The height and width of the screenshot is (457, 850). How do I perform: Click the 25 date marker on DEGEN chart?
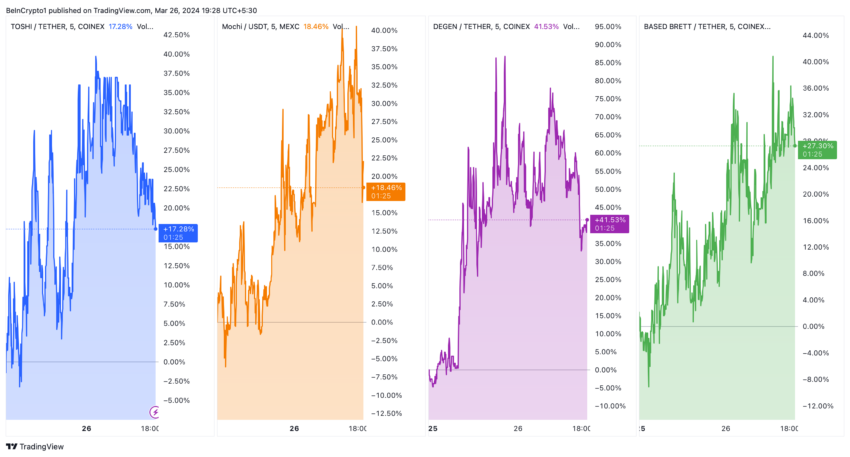[x=433, y=429]
